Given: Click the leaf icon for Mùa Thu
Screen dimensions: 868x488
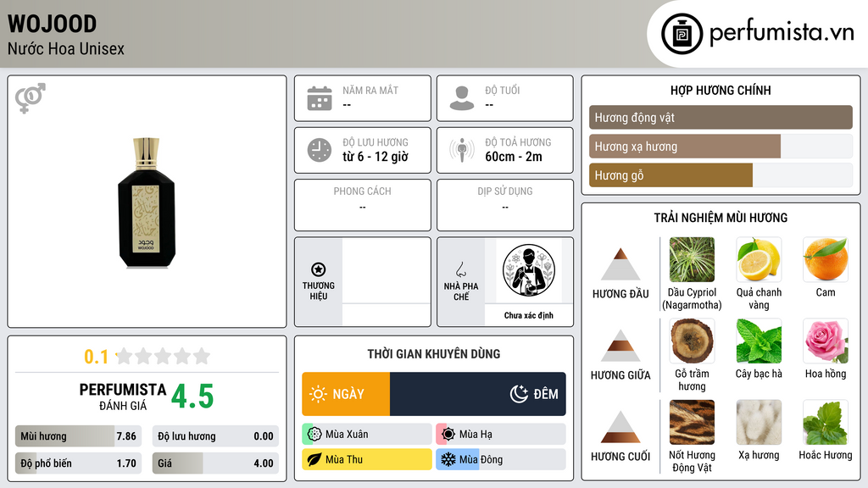Looking at the screenshot, I should click(314, 459).
